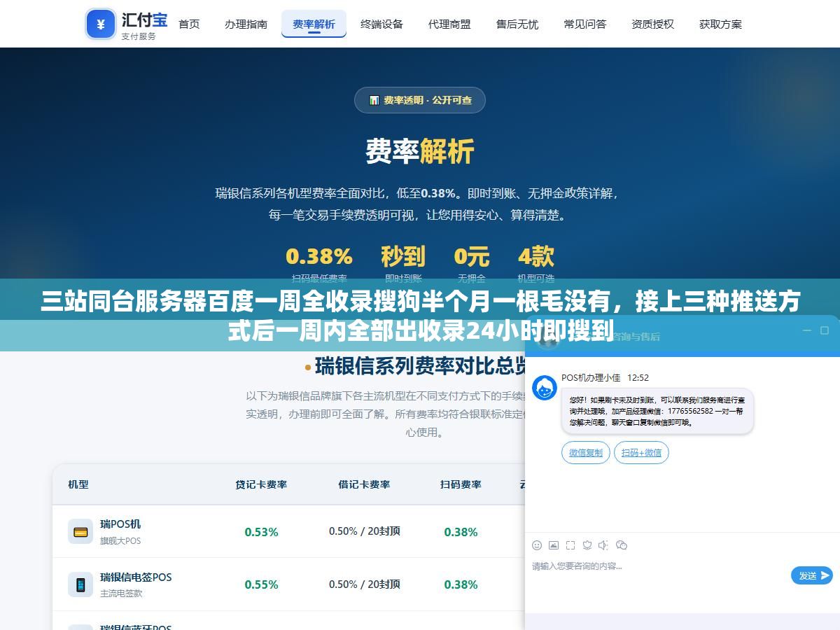The width and height of the screenshot is (840, 630).
Task: Minimize the chat widget window
Action: pos(806,330)
